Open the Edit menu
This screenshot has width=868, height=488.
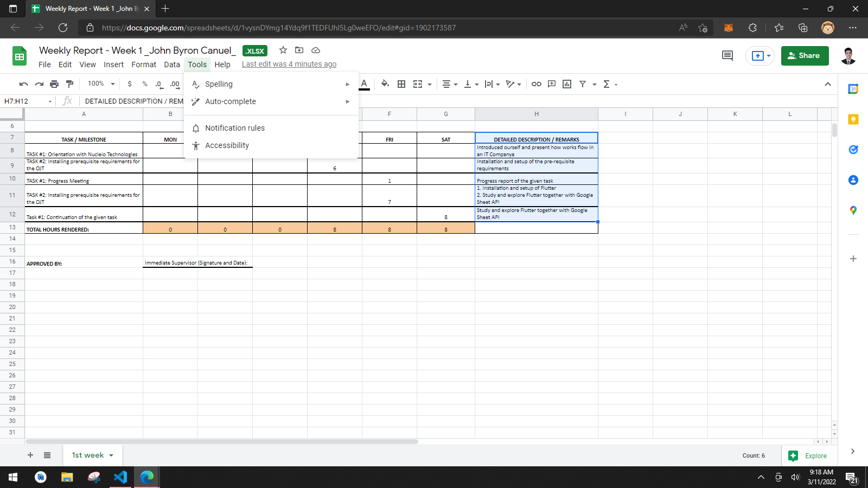65,65
